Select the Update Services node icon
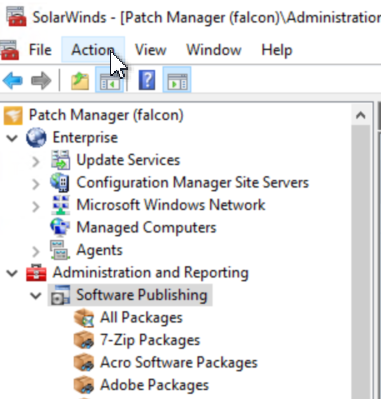This screenshot has width=381, height=399. click(60, 160)
